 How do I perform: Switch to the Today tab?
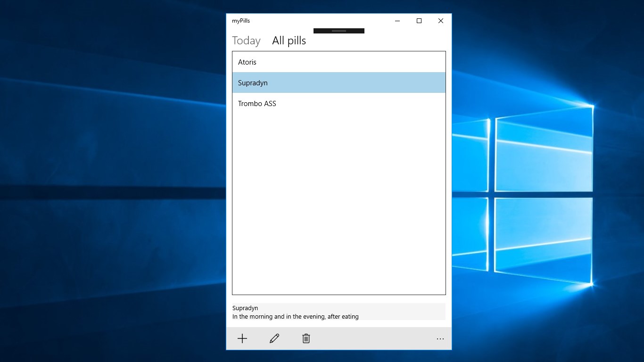[246, 41]
